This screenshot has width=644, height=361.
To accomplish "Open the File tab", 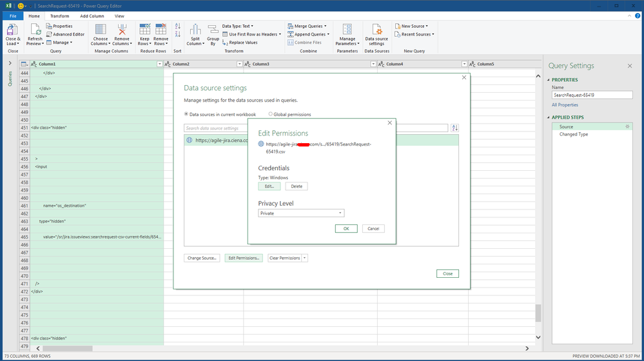I will click(x=13, y=16).
